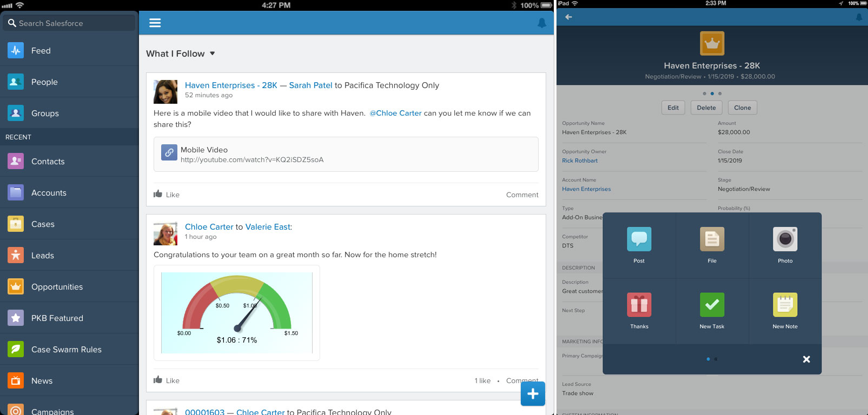
Task: Tap the Haven Enterprises crown header icon
Action: coord(712,43)
